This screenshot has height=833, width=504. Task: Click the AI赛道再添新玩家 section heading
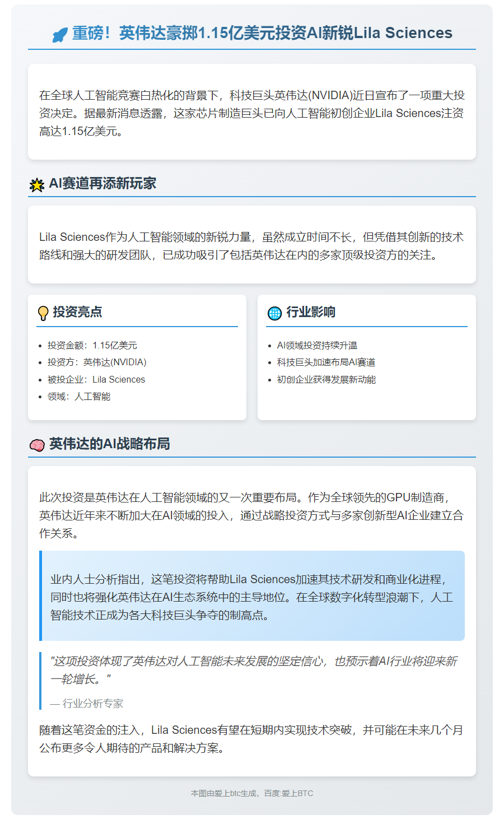pos(102,183)
